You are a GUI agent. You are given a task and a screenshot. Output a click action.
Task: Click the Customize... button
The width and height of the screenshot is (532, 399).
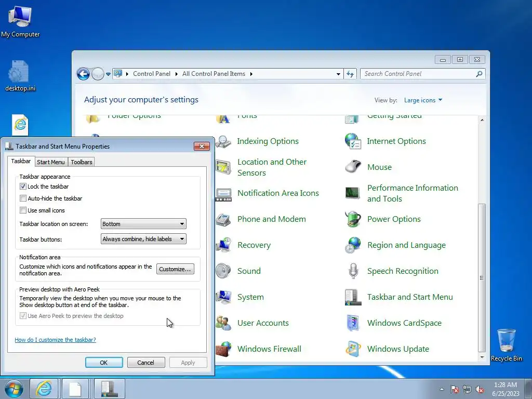[176, 269]
